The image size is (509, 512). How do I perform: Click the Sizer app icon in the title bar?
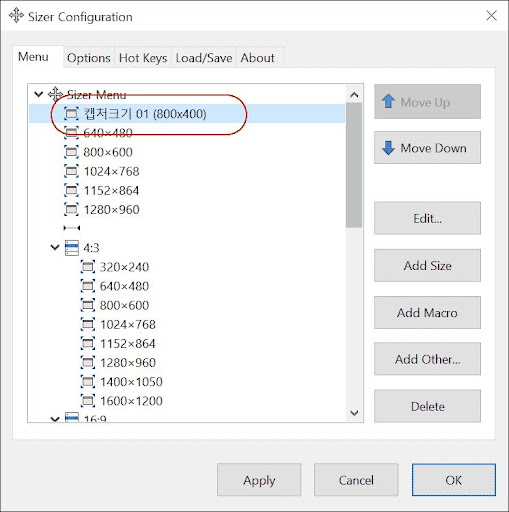click(x=16, y=16)
